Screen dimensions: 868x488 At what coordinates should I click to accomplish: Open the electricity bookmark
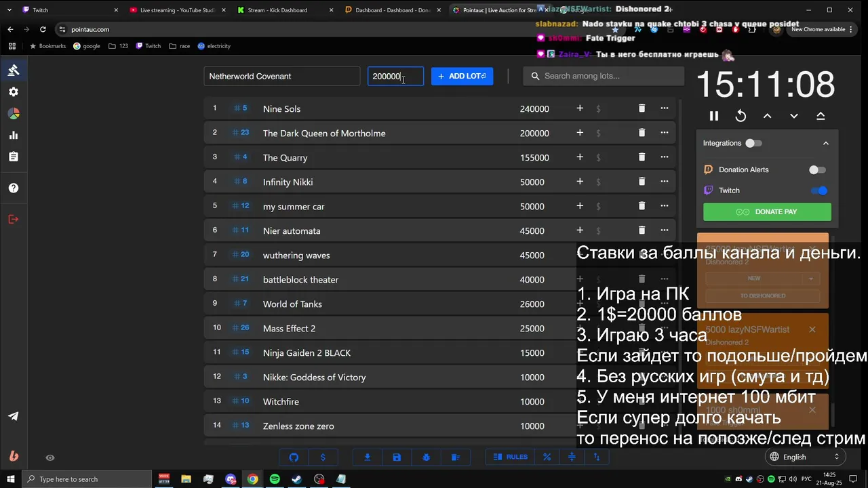[214, 46]
